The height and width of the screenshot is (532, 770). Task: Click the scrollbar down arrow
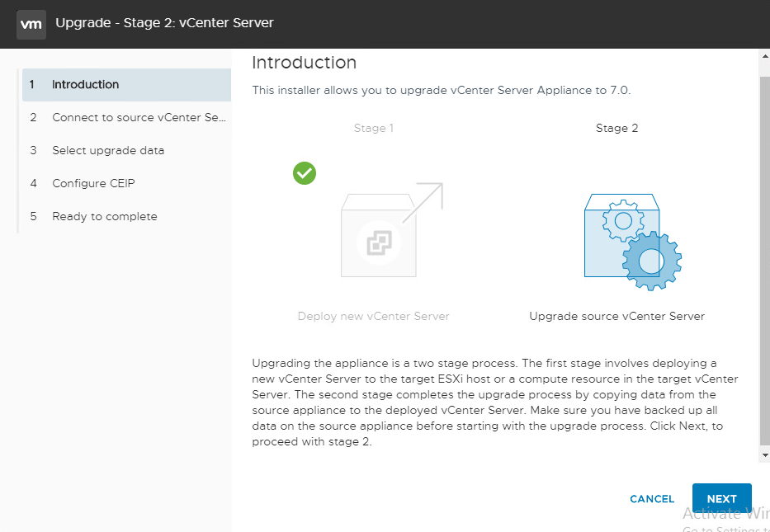pos(764,455)
